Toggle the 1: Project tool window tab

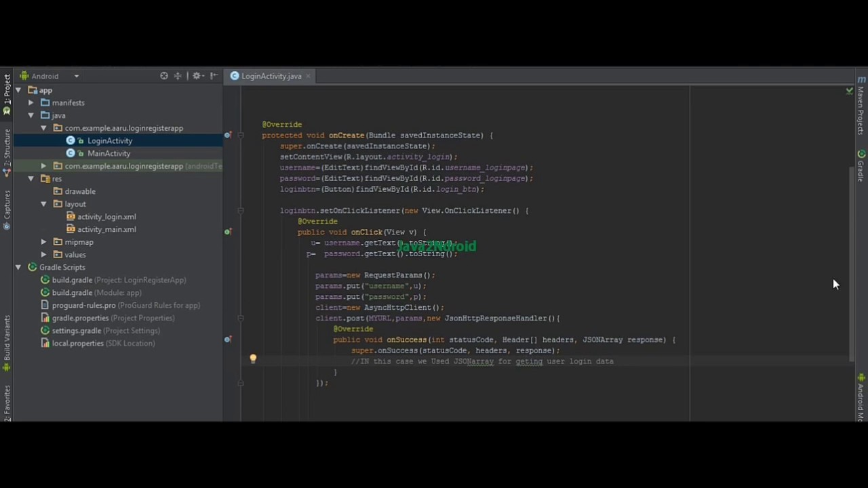(x=7, y=94)
